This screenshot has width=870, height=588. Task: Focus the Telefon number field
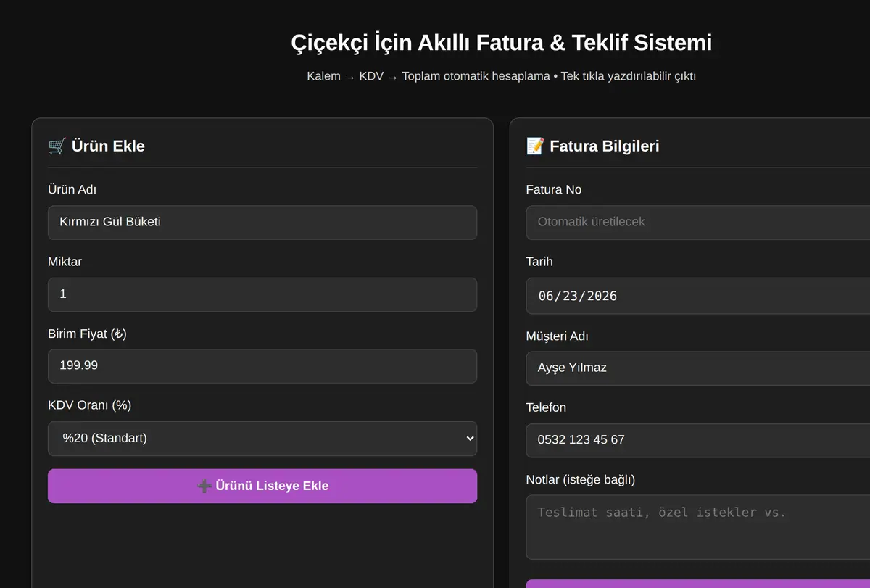pyautogui.click(x=697, y=440)
